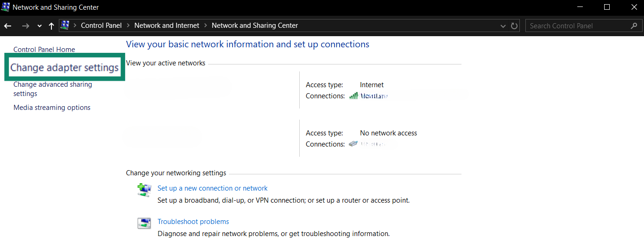The image size is (644, 243).
Task: Select Control Panel breadcrumb item
Action: pos(101,26)
